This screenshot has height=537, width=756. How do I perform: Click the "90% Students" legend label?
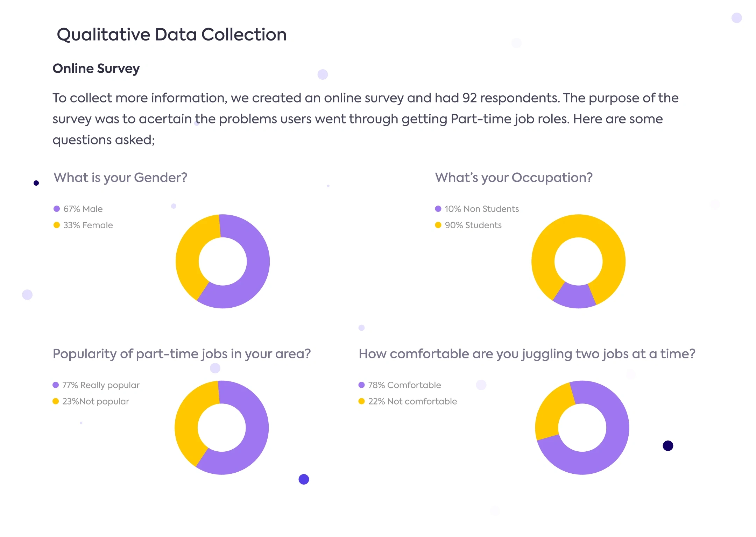(x=473, y=225)
